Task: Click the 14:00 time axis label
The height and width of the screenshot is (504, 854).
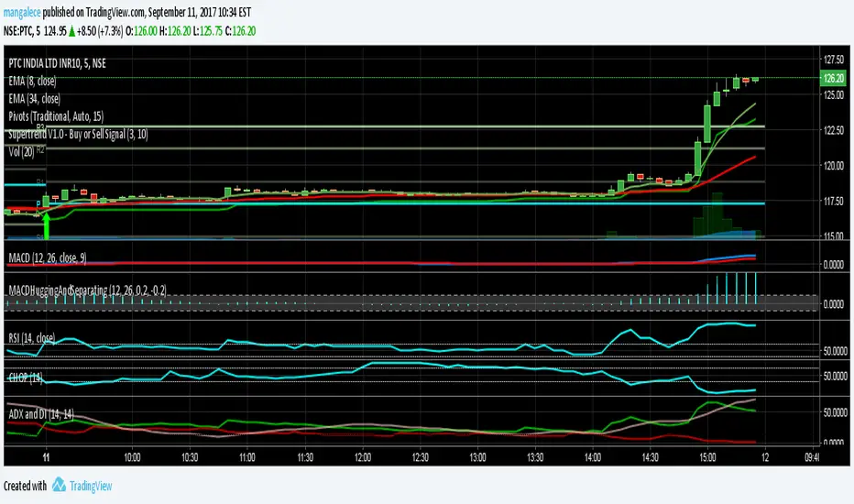Action: (x=593, y=457)
